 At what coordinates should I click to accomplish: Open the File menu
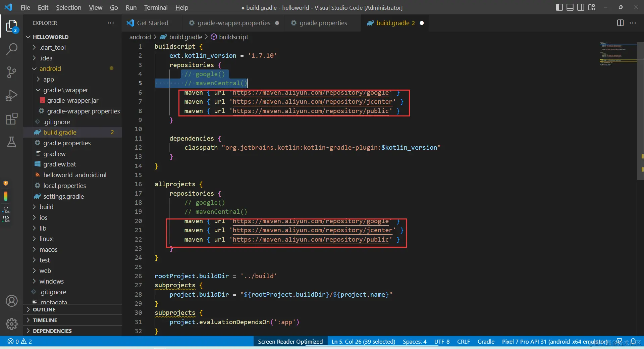(25, 7)
